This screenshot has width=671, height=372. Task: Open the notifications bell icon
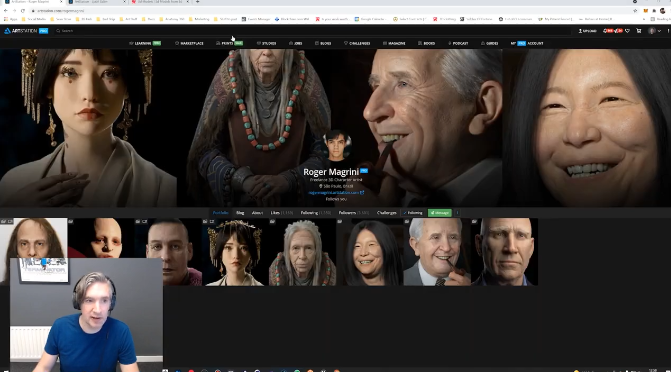[x=605, y=31]
